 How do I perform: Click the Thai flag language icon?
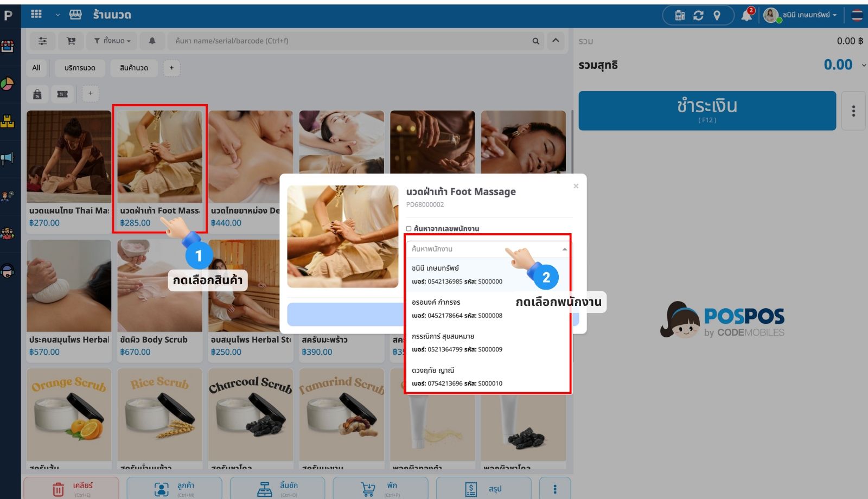coord(857,15)
